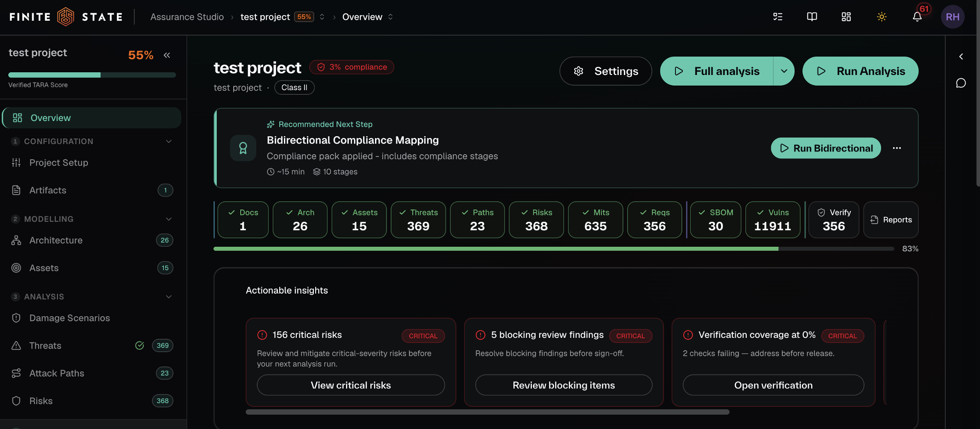Go to Assurance Studio breadcrumb
Image resolution: width=980 pixels, height=429 pixels.
(x=187, y=17)
